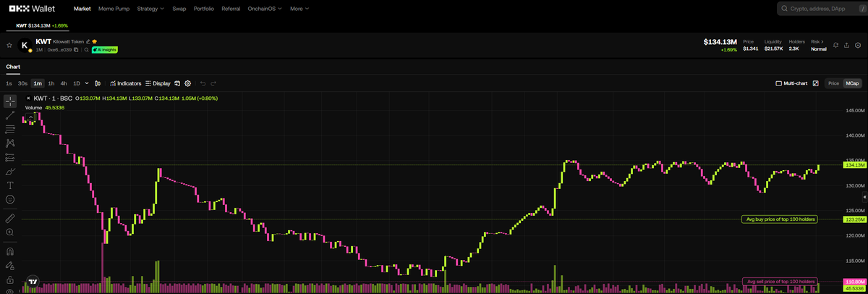Open the Indicators panel

pos(125,83)
